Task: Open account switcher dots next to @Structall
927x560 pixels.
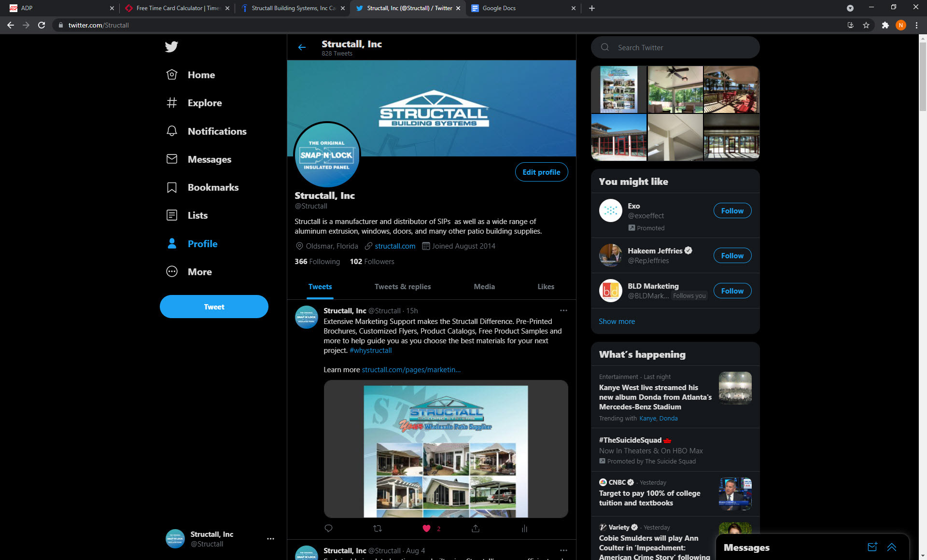Action: click(270, 539)
